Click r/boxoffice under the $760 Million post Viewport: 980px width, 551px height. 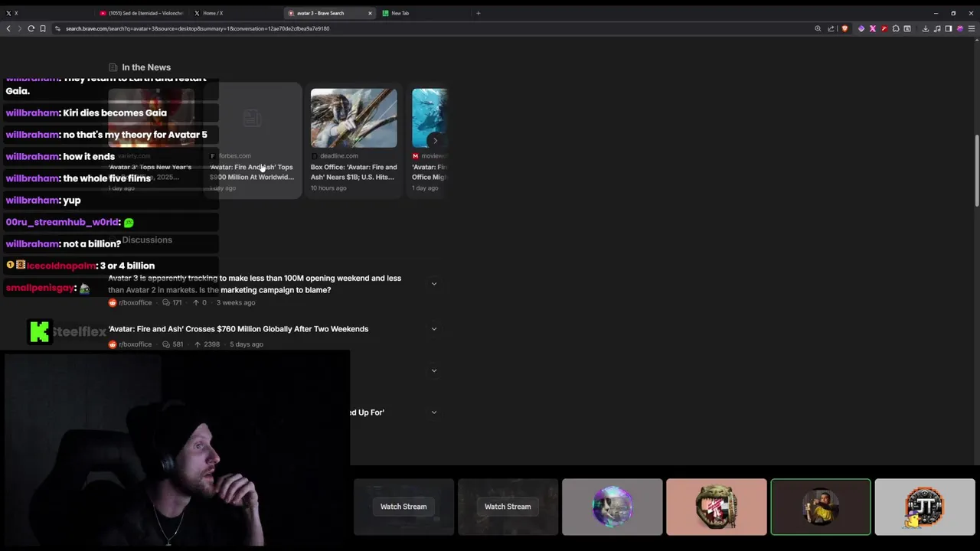click(135, 344)
